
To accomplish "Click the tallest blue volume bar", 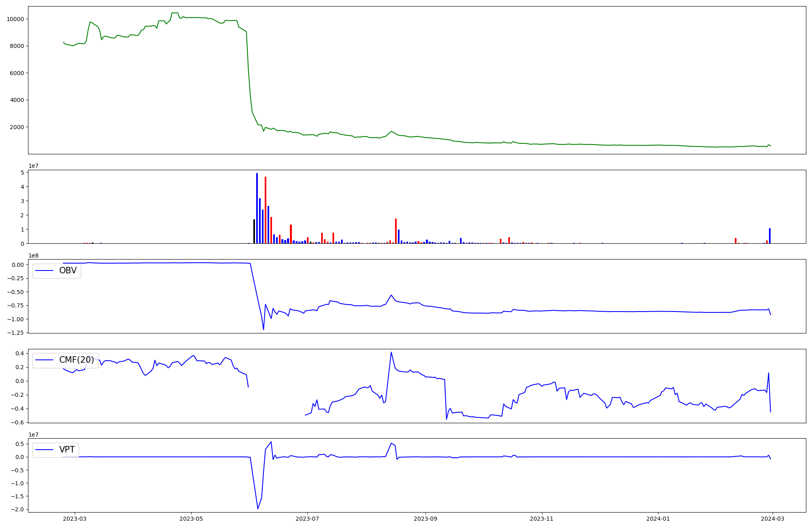I will [257, 208].
